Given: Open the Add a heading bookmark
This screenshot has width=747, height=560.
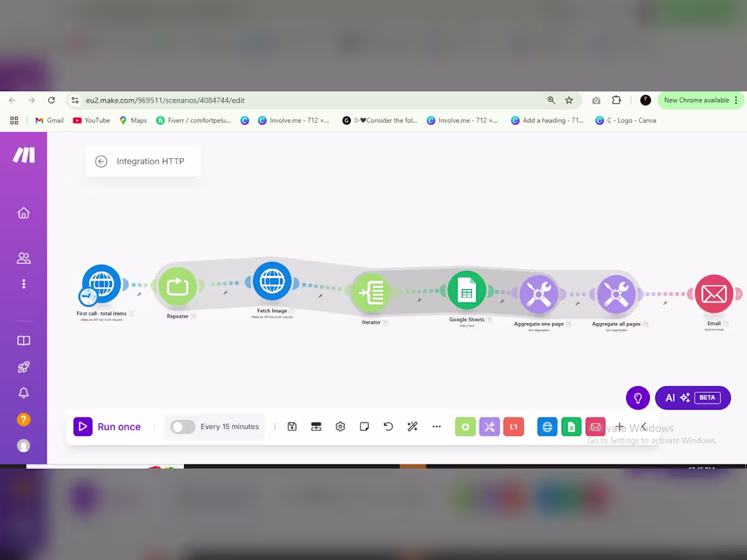Looking at the screenshot, I should point(547,120).
